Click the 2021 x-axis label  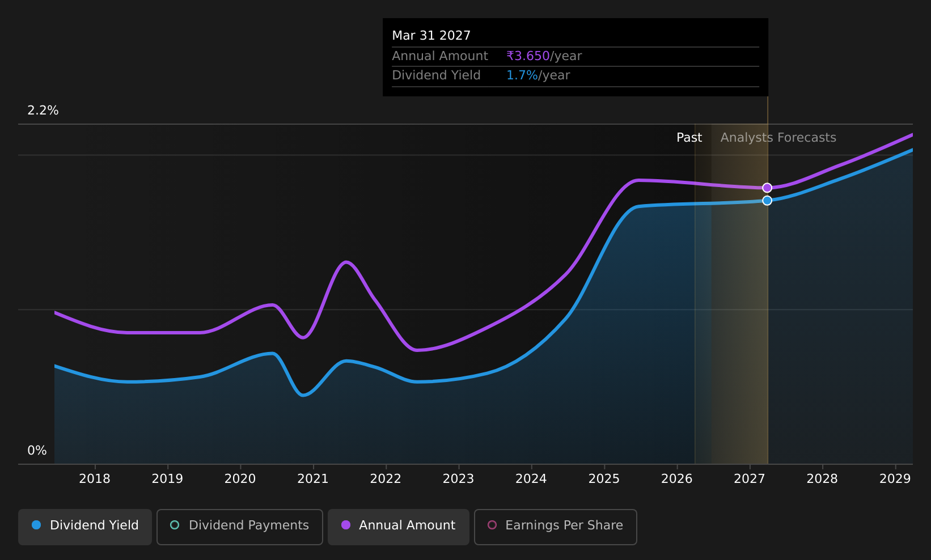(x=313, y=479)
